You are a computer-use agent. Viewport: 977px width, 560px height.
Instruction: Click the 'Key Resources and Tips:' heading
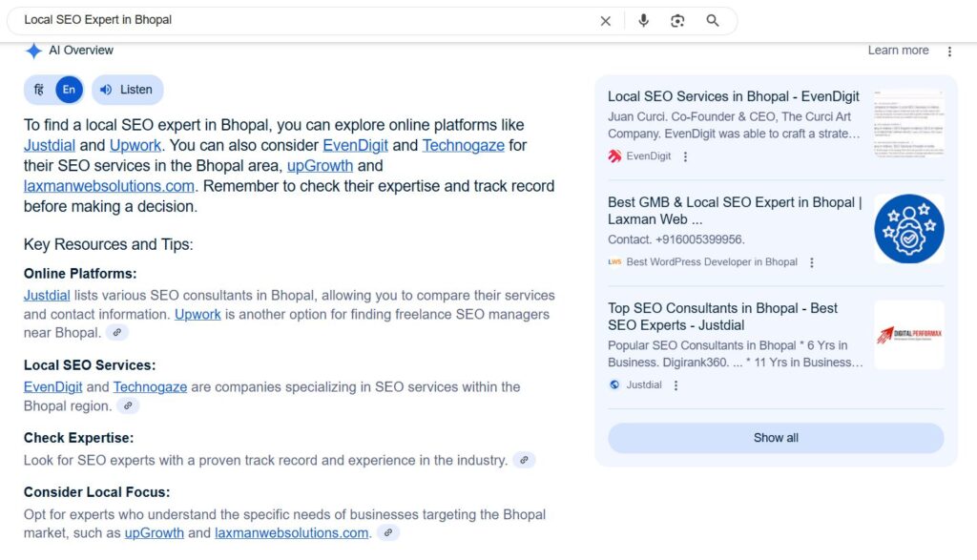click(x=109, y=244)
